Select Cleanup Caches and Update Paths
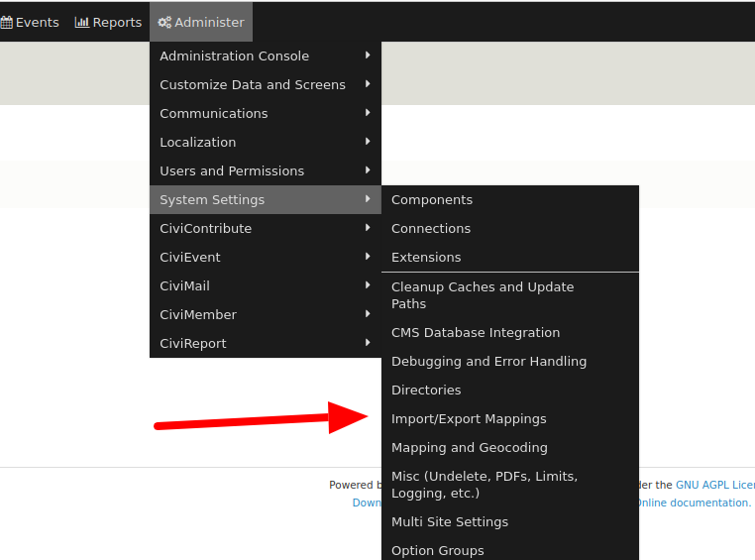Image resolution: width=755 pixels, height=560 pixels. click(510, 295)
